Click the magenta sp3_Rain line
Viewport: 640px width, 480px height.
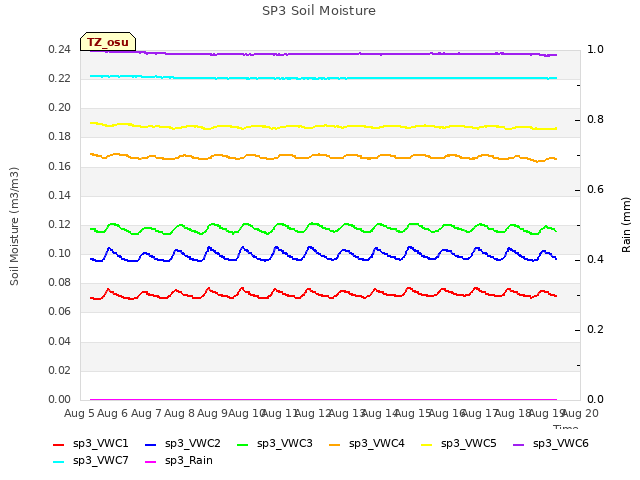click(322, 399)
